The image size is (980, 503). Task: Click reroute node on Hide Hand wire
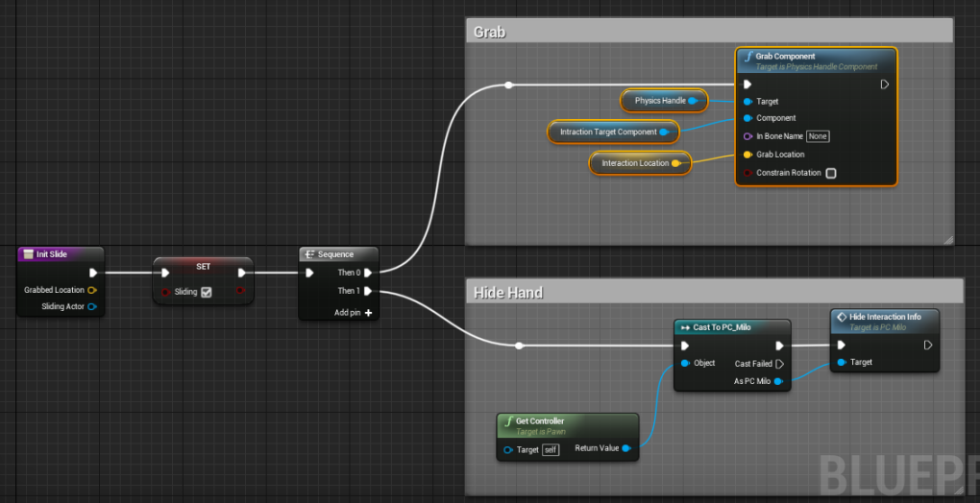[x=519, y=346]
